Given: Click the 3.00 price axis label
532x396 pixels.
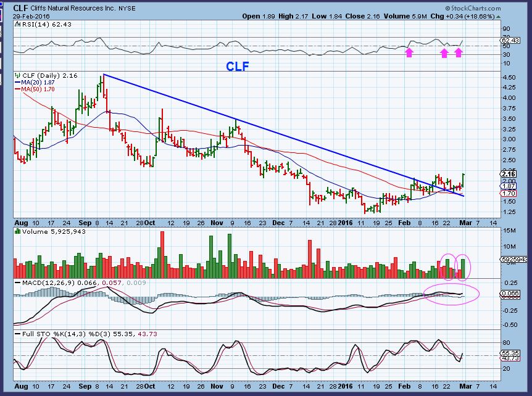Looking at the screenshot, I should (509, 139).
